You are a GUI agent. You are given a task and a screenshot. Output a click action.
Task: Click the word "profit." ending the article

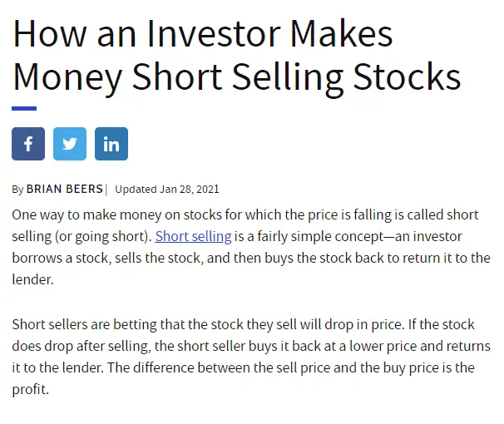(31, 389)
